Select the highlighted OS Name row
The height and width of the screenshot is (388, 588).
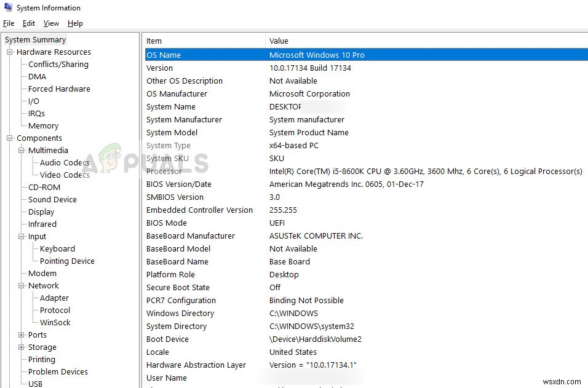pyautogui.click(x=367, y=55)
